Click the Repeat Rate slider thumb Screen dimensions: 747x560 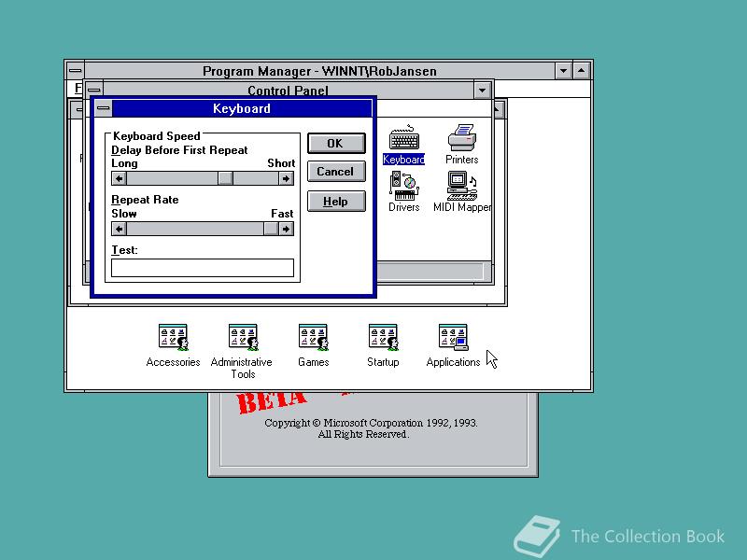pos(271,229)
